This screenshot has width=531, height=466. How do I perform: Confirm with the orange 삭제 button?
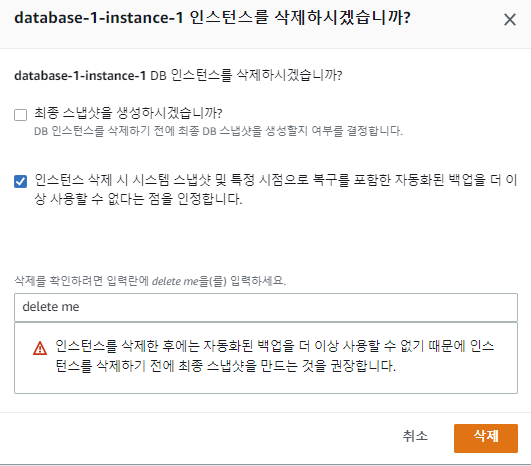pos(486,438)
